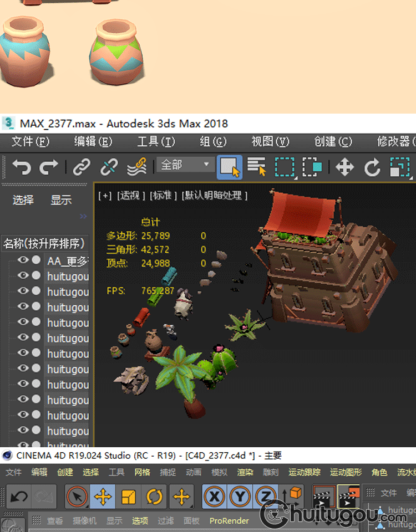
Task: Toggle Y axis lock in Cinema 4D
Action: click(240, 497)
